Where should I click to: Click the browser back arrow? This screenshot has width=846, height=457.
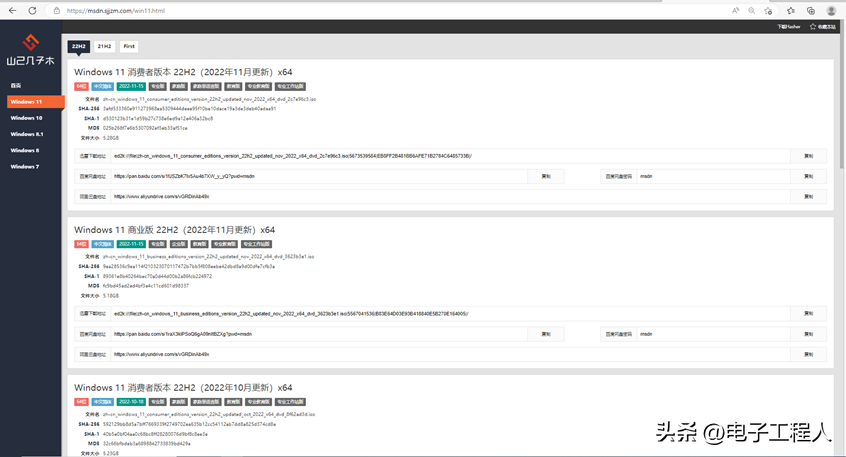pyautogui.click(x=12, y=10)
